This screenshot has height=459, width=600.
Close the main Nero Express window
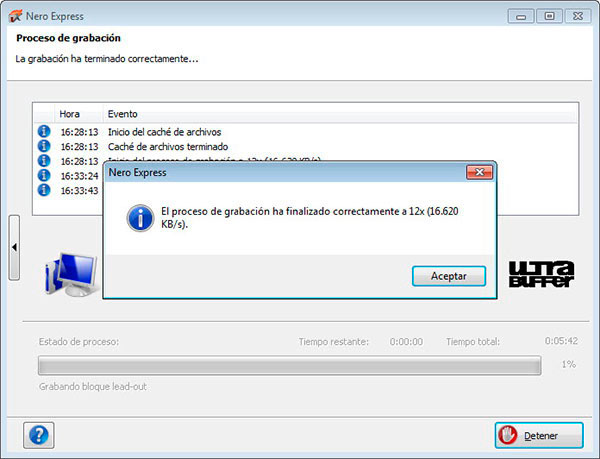[x=578, y=16]
